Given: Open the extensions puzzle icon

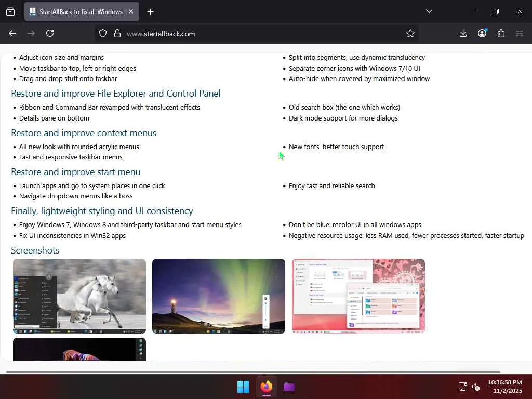Looking at the screenshot, I should coord(501,33).
